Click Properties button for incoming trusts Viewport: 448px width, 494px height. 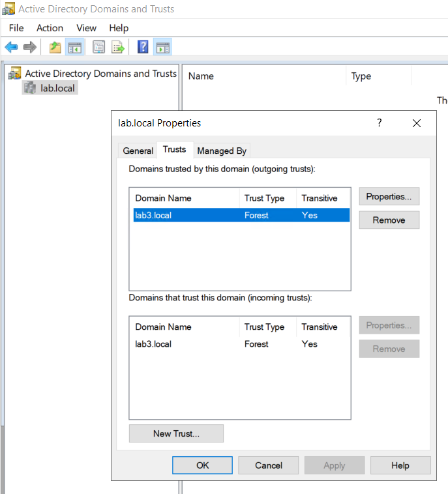pos(389,325)
